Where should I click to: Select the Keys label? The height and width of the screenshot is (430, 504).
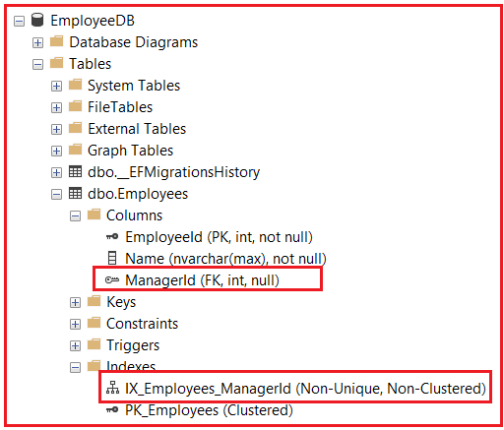pyautogui.click(x=121, y=302)
